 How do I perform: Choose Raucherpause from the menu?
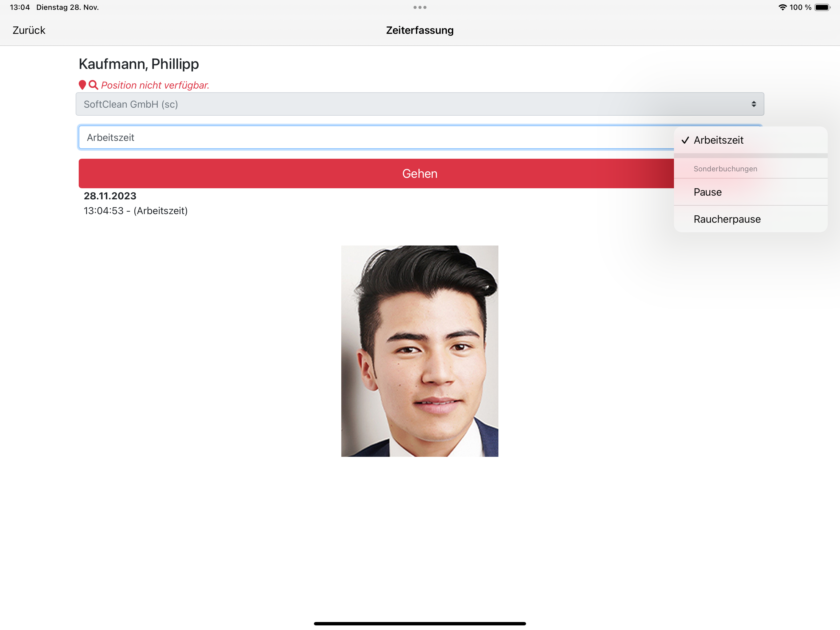tap(751, 219)
